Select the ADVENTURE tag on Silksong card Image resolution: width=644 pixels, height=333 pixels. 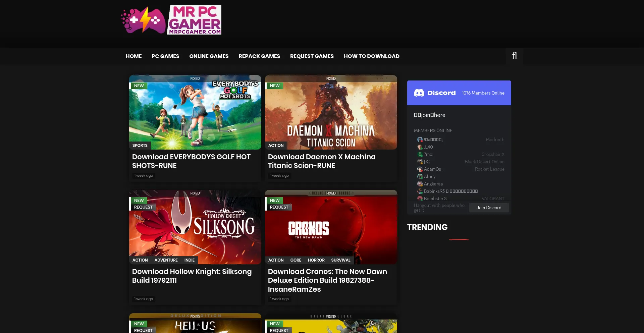tap(166, 260)
